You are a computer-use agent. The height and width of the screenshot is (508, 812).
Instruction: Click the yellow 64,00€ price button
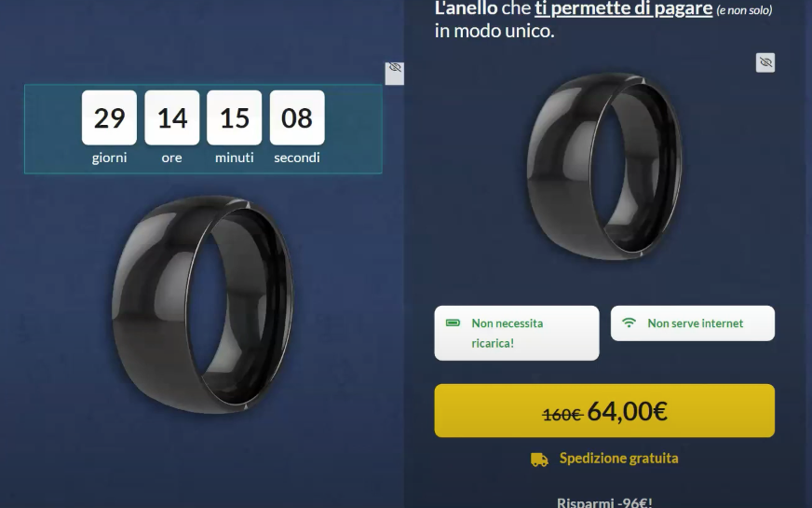[x=604, y=410]
